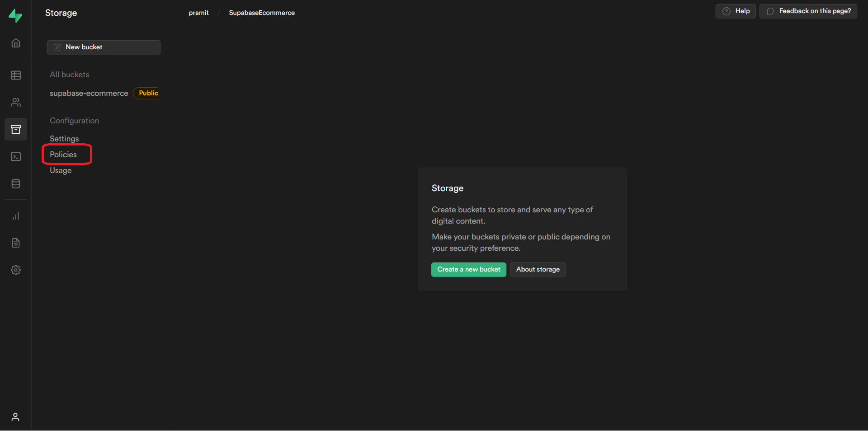Open the Table Editor icon
868x431 pixels.
tap(16, 75)
